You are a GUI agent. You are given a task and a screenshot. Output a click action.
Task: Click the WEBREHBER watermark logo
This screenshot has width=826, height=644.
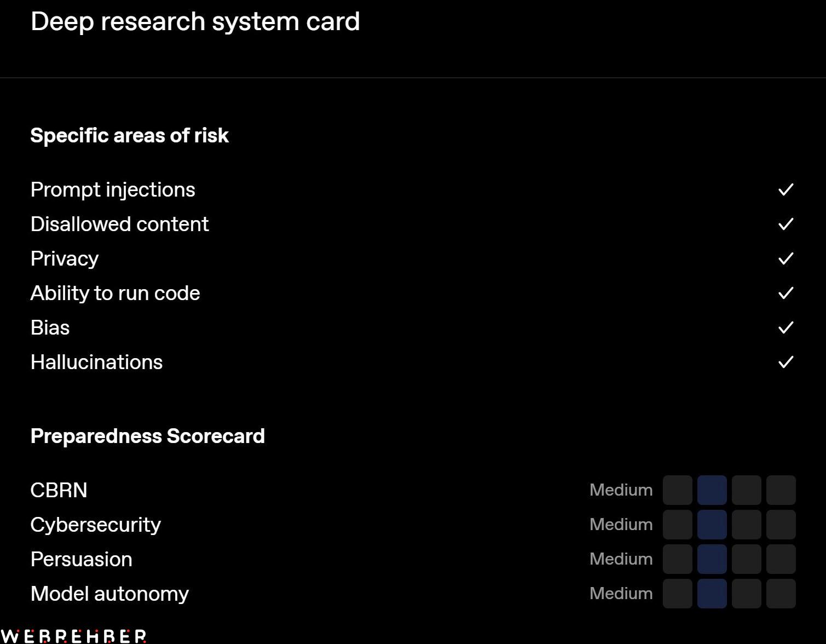[74, 636]
